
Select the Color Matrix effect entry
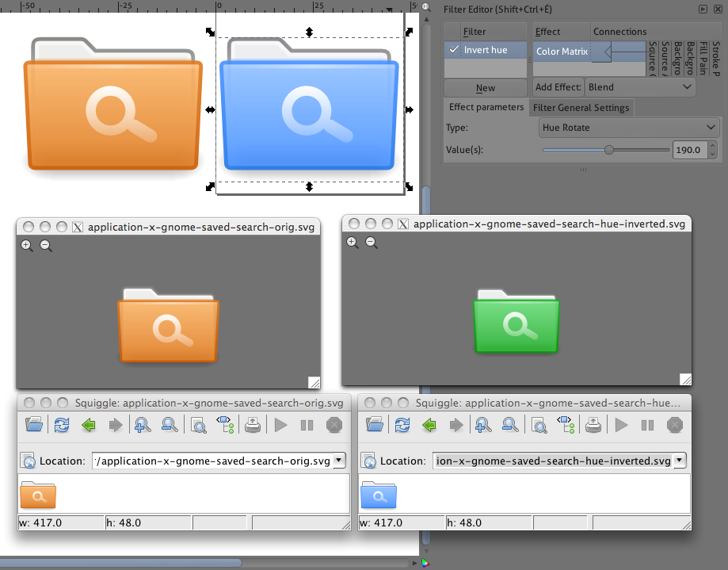pyautogui.click(x=561, y=51)
